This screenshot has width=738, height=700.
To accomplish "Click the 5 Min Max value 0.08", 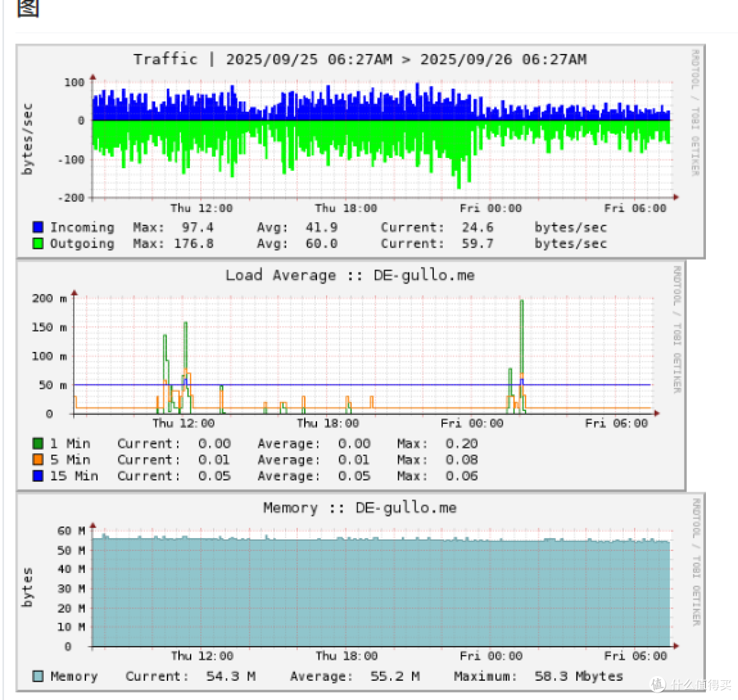I will click(461, 459).
